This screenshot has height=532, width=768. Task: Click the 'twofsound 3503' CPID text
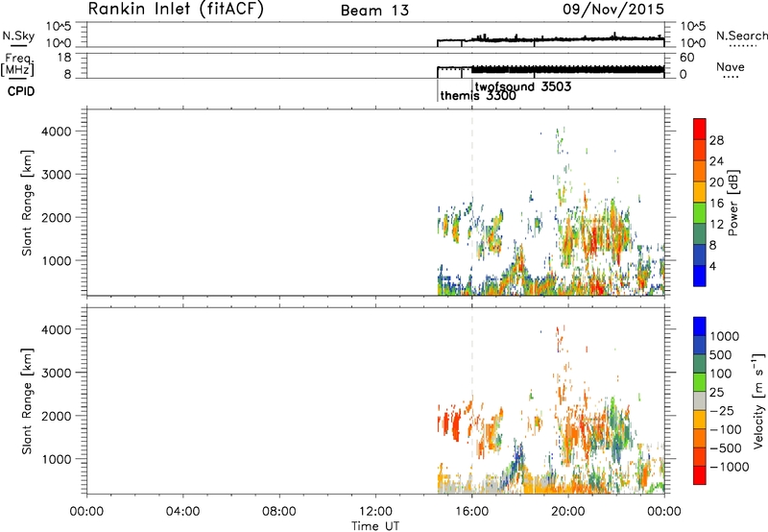tap(523, 86)
